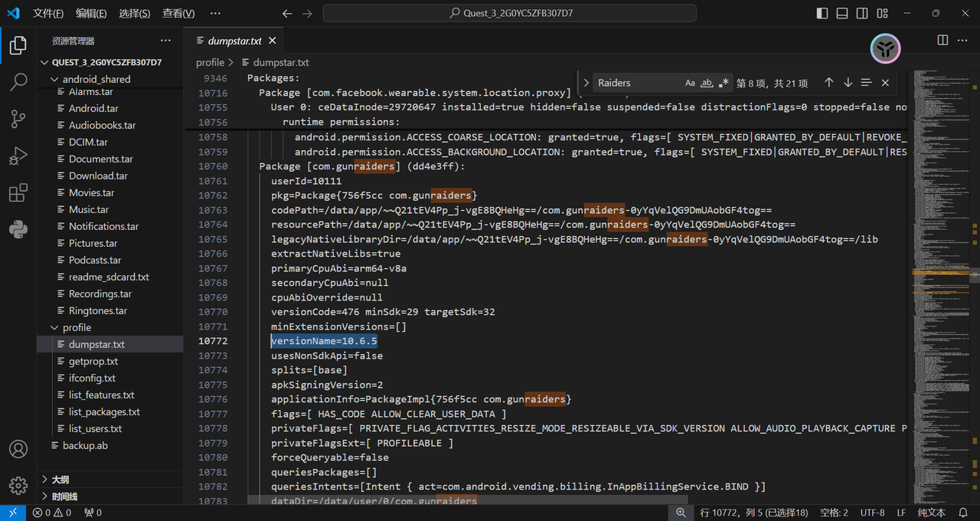Go to previous find match
The image size is (980, 521).
click(828, 83)
